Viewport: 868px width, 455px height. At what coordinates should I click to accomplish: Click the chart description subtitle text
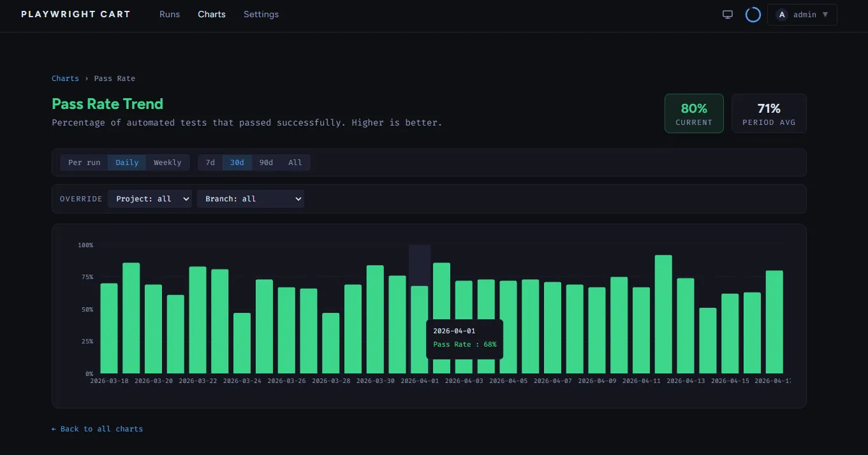coord(247,122)
